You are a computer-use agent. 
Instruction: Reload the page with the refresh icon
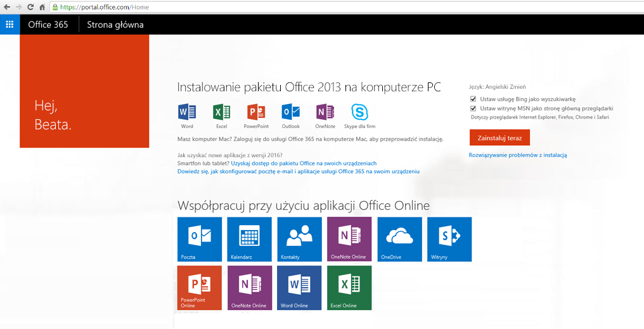click(30, 7)
